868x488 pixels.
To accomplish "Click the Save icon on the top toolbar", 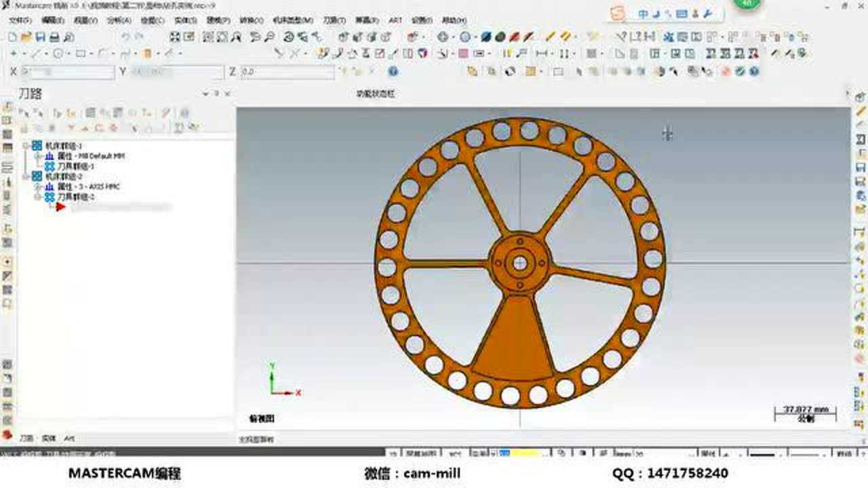I will (39, 37).
